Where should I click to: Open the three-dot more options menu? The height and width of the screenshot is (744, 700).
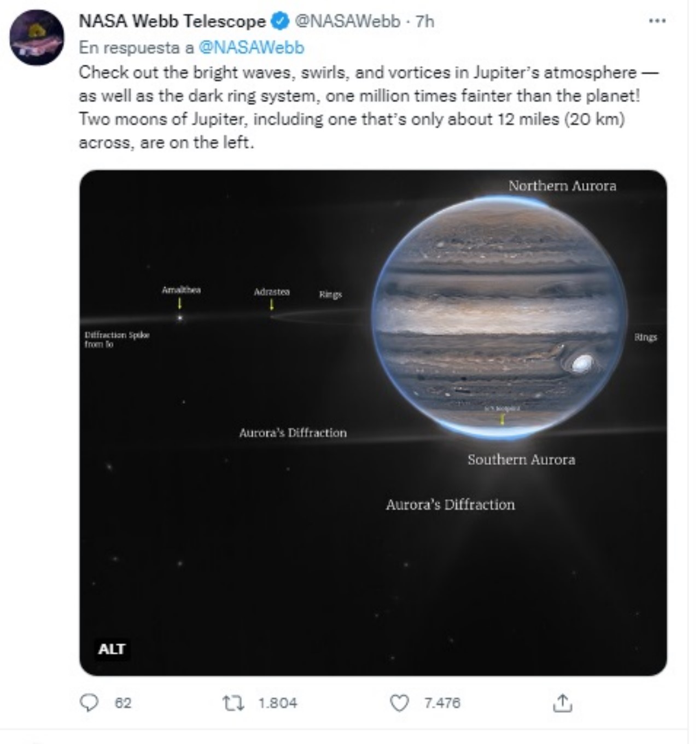(657, 21)
